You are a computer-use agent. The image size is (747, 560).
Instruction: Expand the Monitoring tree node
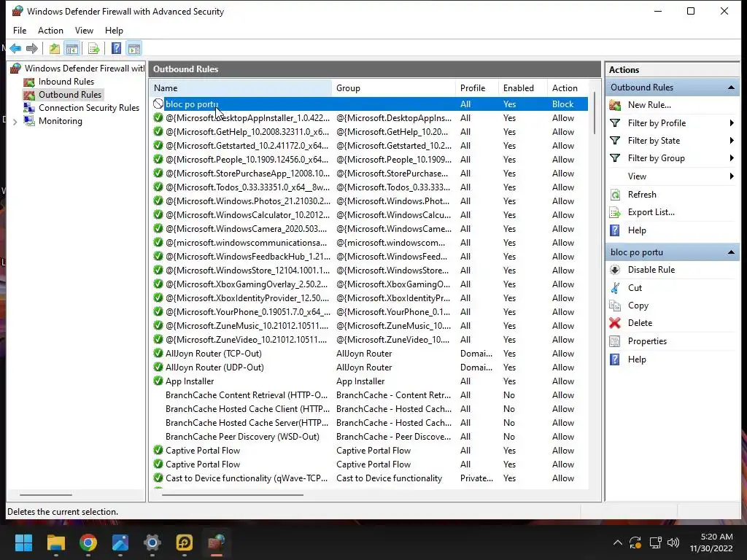15,122
